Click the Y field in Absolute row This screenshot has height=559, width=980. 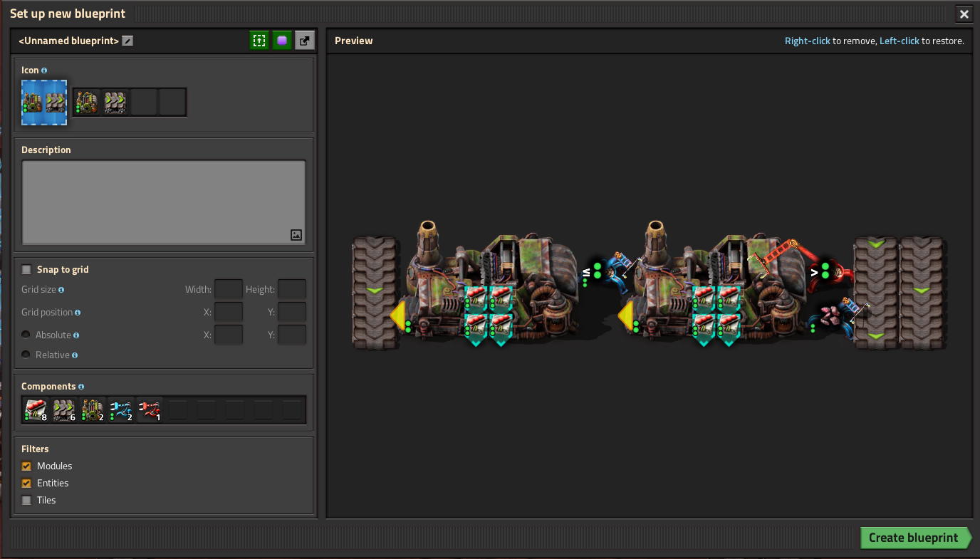pyautogui.click(x=292, y=335)
